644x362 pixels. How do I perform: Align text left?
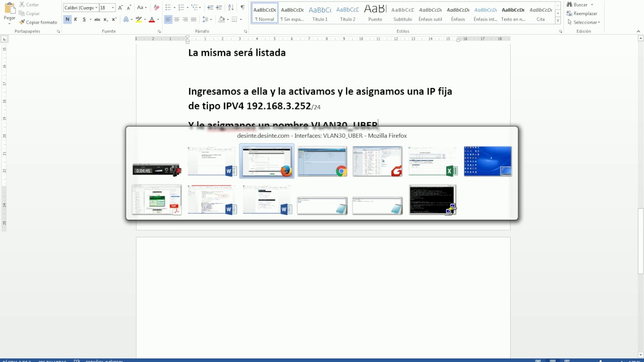click(169, 20)
